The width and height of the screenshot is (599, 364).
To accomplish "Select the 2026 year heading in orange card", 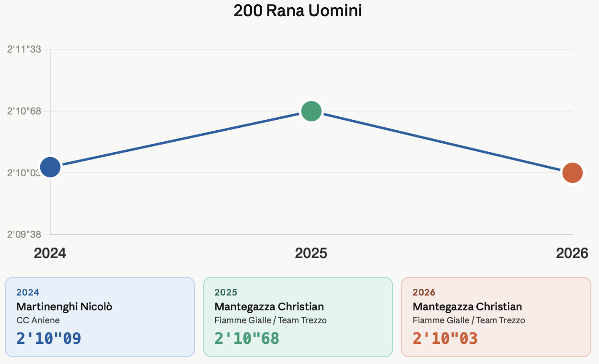I will pos(424,292).
